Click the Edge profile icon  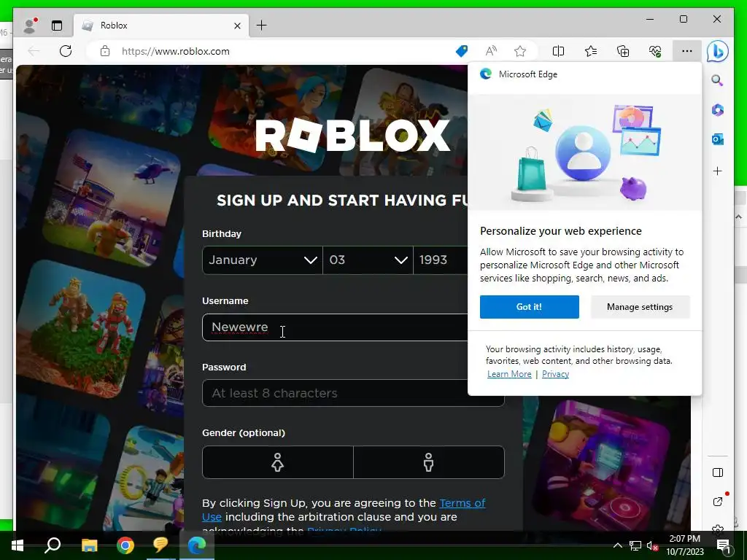pos(29,26)
